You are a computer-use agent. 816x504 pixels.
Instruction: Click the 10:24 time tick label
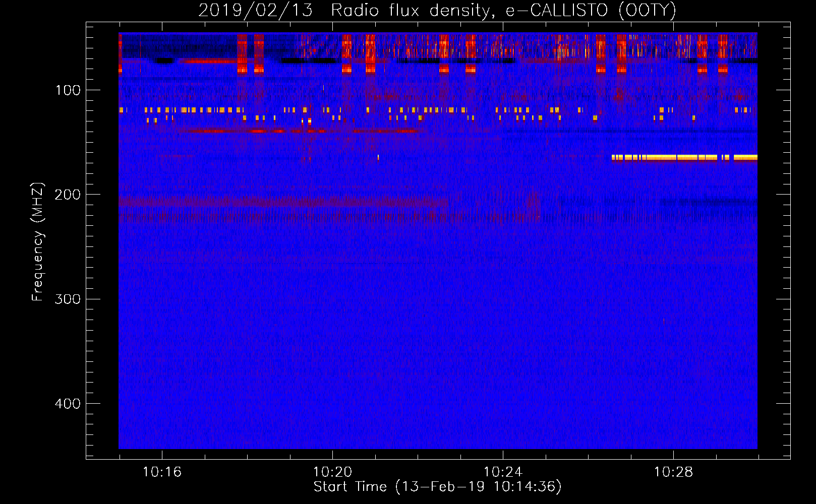[503, 472]
